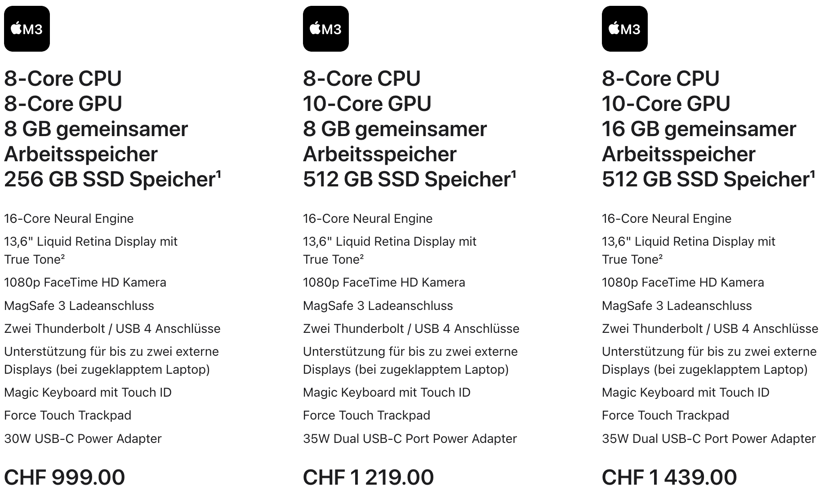837x504 pixels.
Task: Click True Tone footnote 2 in CHF 1 219.00 model
Action: (x=362, y=256)
